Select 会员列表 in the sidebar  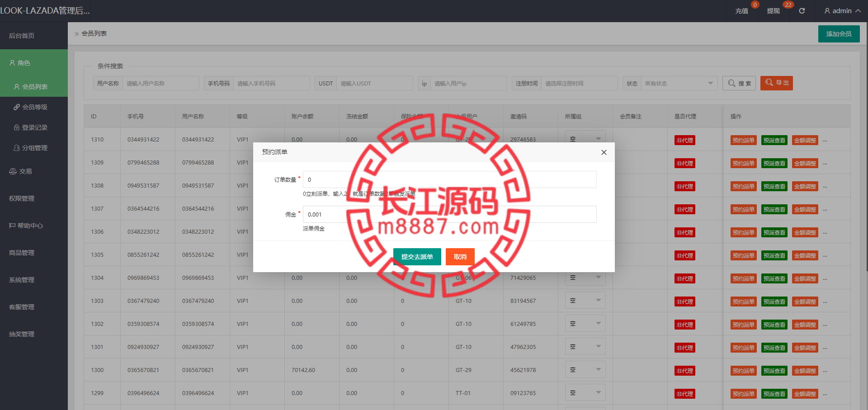pyautogui.click(x=34, y=86)
